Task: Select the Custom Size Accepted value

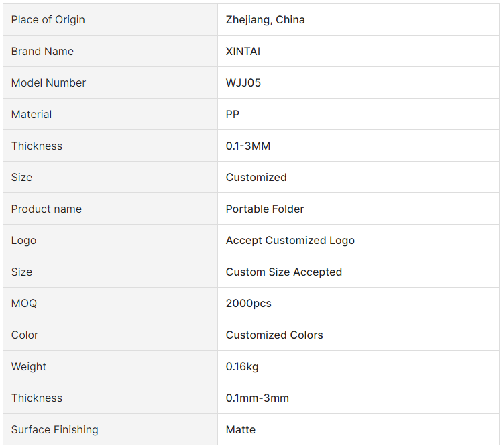Action: click(284, 272)
